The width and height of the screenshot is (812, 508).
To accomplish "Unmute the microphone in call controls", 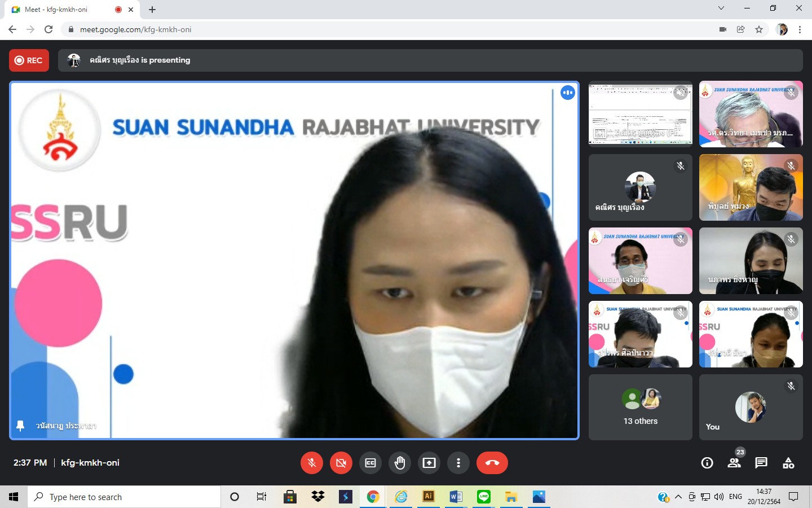I will point(311,463).
